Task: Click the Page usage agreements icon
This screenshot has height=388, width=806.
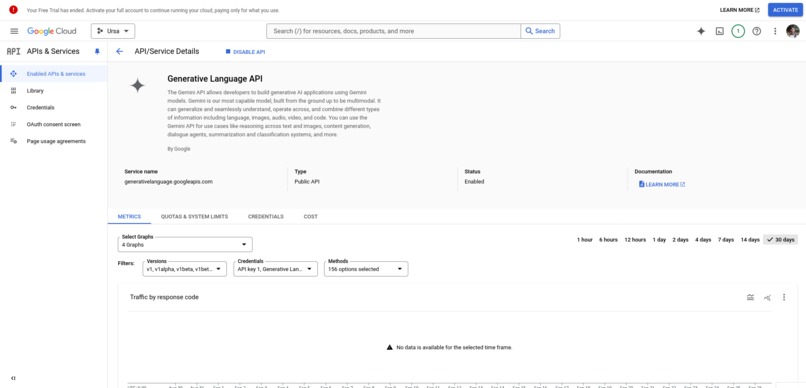Action: [x=13, y=141]
